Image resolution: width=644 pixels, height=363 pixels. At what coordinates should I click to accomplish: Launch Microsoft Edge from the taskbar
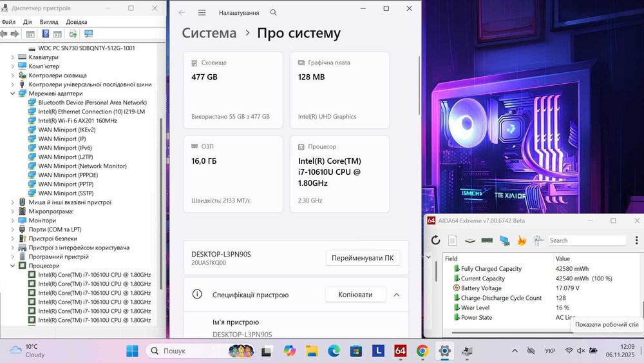(x=334, y=351)
